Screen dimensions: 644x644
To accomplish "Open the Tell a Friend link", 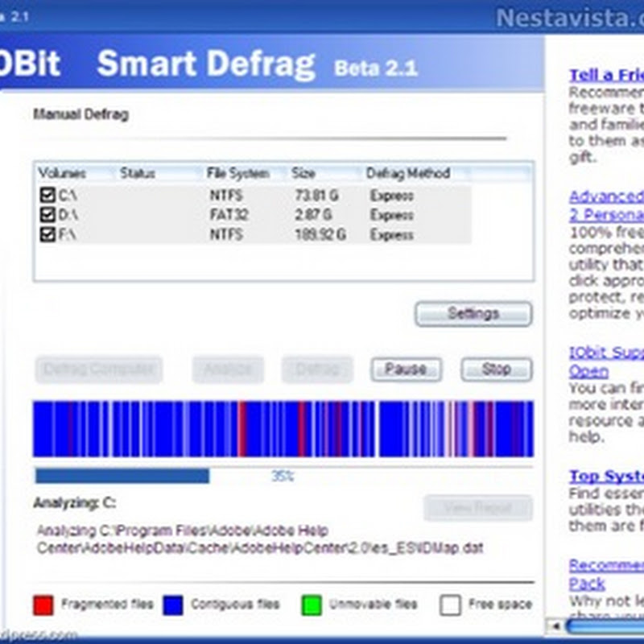I will pos(605,76).
